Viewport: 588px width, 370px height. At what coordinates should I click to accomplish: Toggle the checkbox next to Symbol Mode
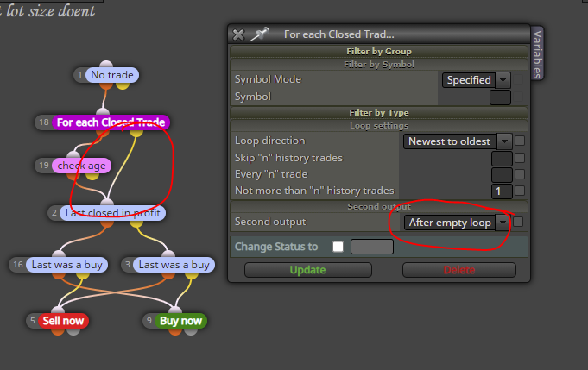pyautogui.click(x=519, y=79)
